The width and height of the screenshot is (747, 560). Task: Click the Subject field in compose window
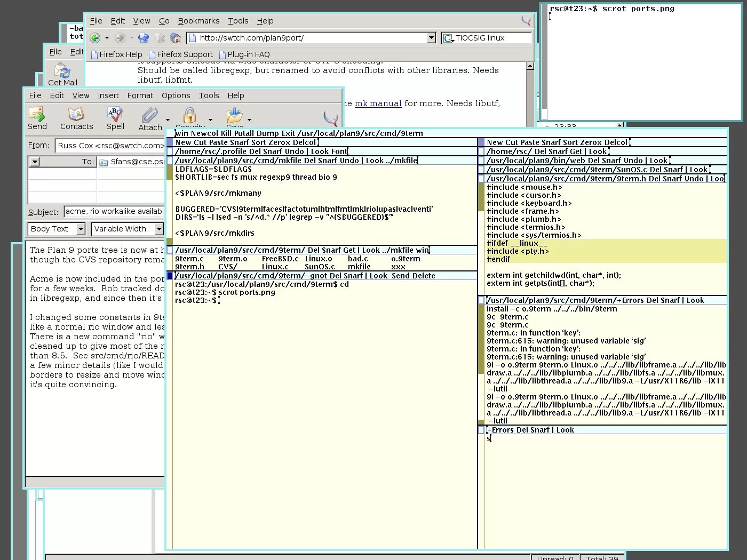114,212
